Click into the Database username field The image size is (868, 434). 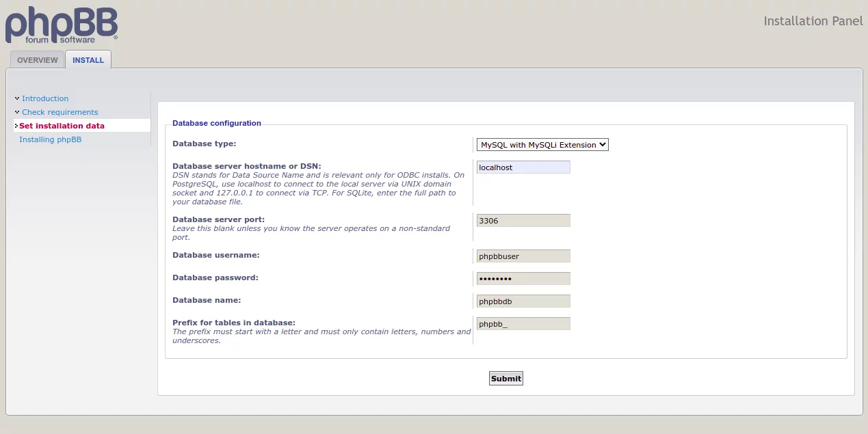[x=523, y=256]
